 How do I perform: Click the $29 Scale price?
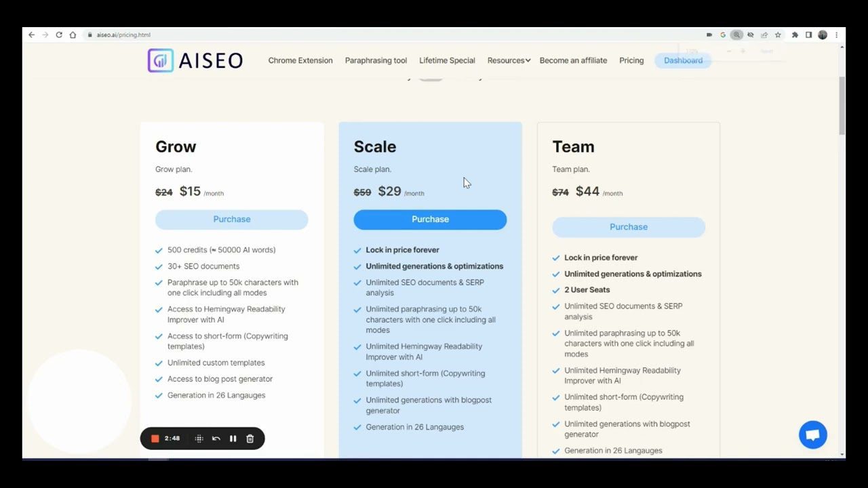389,191
